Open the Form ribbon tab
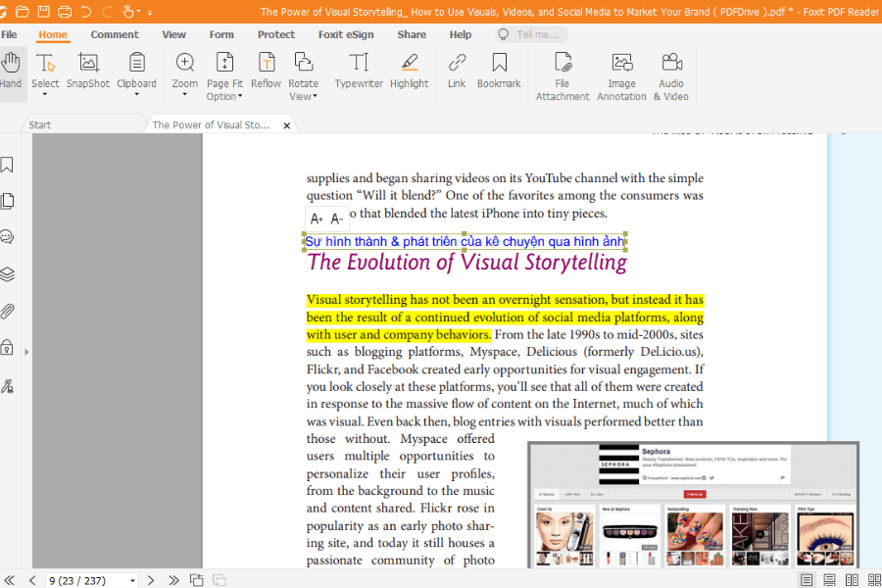Viewport: 882px width, 588px height. (x=221, y=35)
